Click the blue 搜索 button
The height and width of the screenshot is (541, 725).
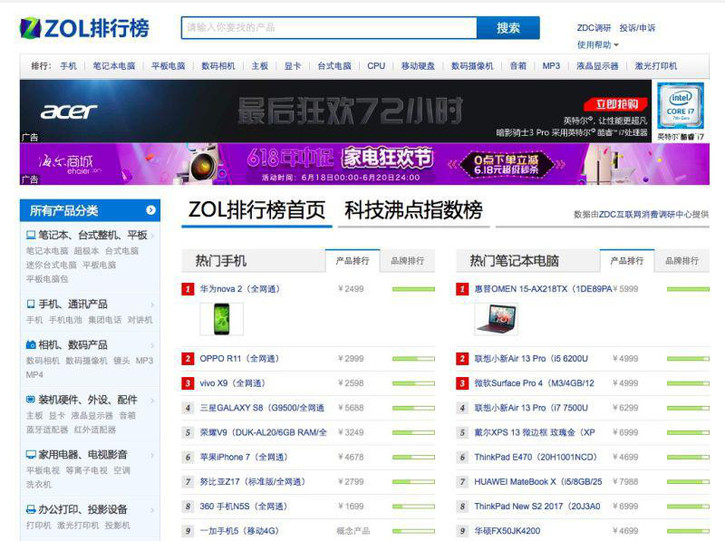508,28
